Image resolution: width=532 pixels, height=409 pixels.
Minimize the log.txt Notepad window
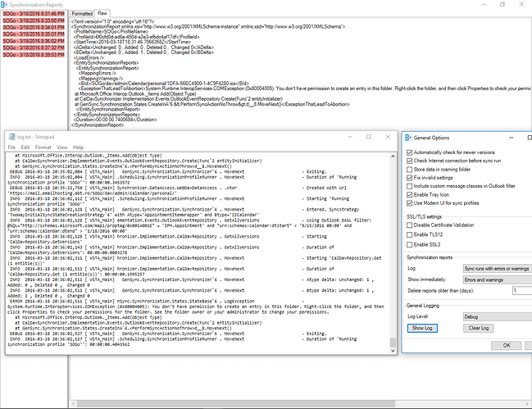tap(350, 137)
